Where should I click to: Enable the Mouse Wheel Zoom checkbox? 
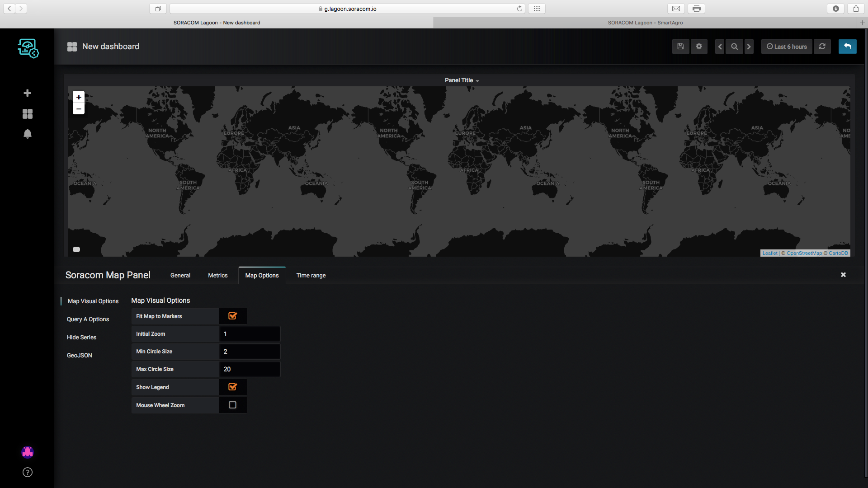click(x=232, y=405)
